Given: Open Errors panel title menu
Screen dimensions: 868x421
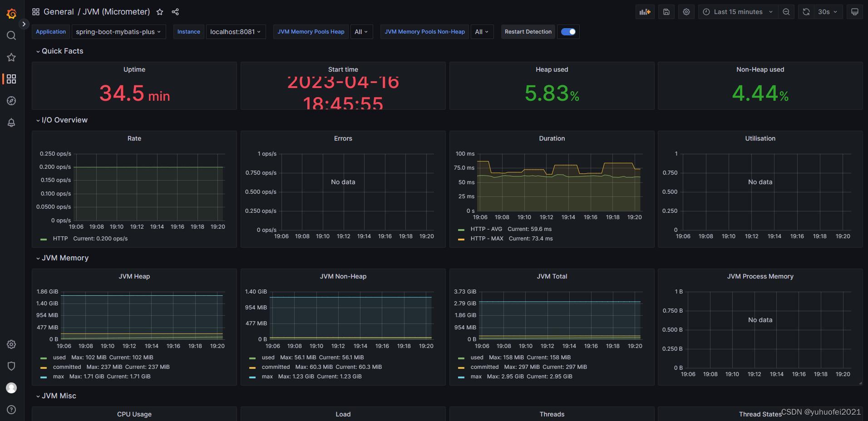Looking at the screenshot, I should (343, 138).
